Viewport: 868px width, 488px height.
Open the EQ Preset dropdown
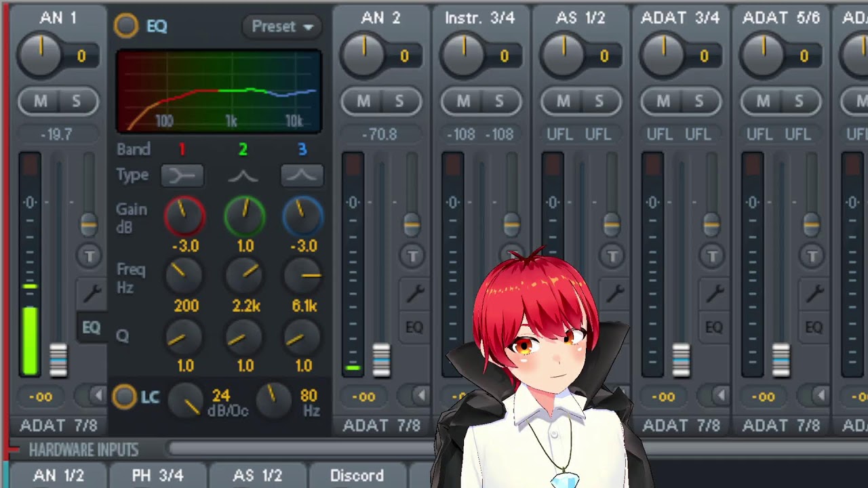point(281,26)
